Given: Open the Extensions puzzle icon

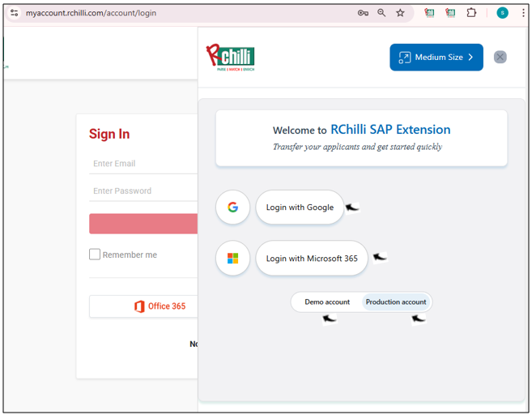Looking at the screenshot, I should [x=471, y=13].
